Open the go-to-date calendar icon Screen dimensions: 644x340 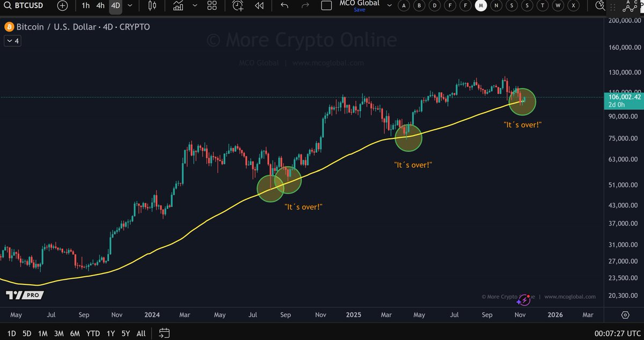[x=165, y=333]
